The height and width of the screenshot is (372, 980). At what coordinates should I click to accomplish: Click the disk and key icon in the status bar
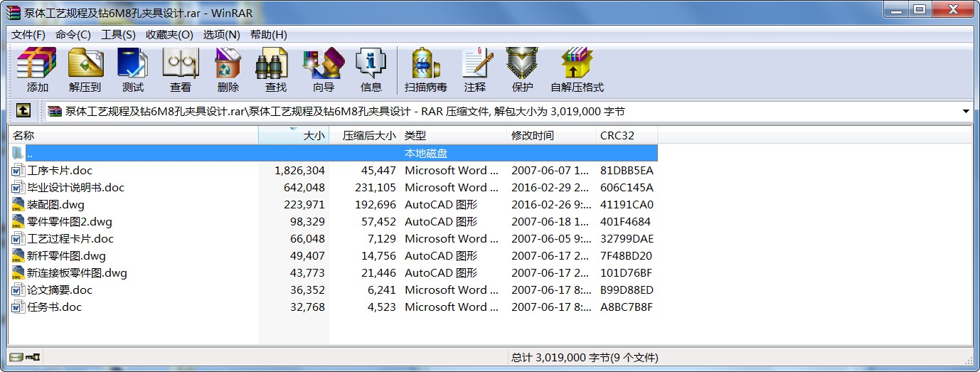click(24, 357)
